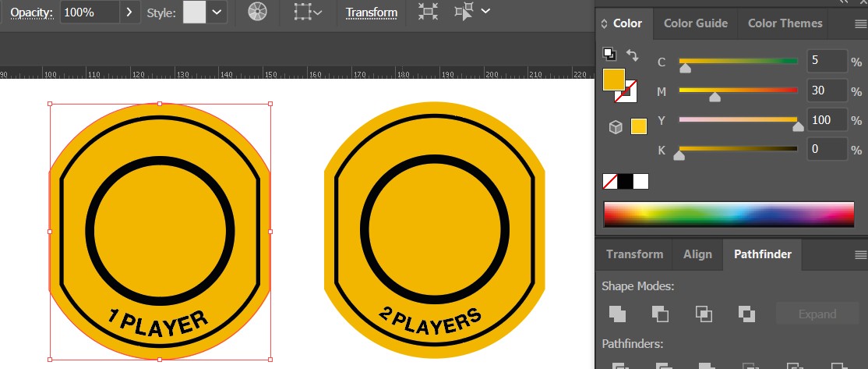Click the Opacity 100% input field
This screenshot has width=868, height=369.
tap(90, 12)
